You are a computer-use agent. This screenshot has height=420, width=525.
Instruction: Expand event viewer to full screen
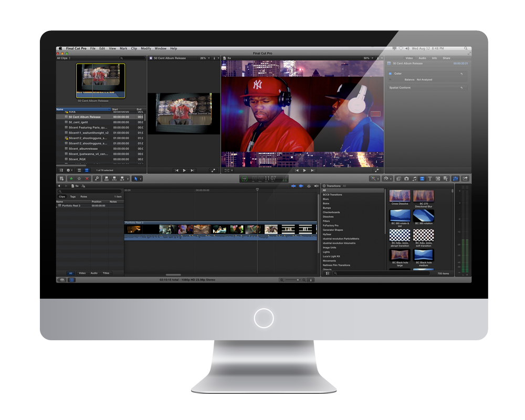click(x=213, y=171)
